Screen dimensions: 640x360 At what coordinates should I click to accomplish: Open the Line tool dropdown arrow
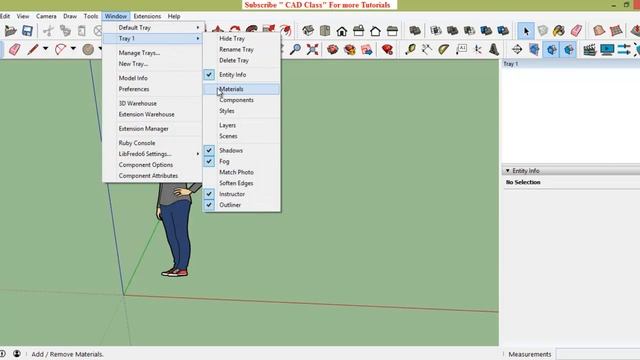(45, 49)
